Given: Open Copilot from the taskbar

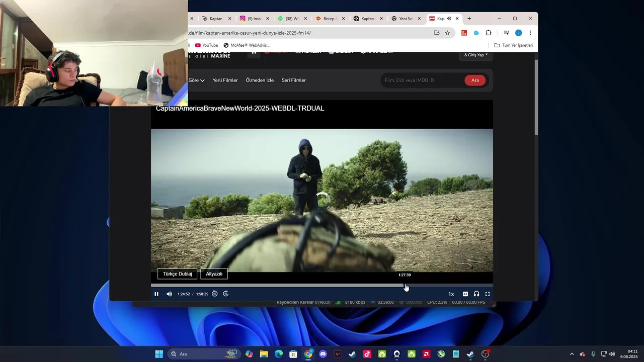Looking at the screenshot, I should (249, 354).
